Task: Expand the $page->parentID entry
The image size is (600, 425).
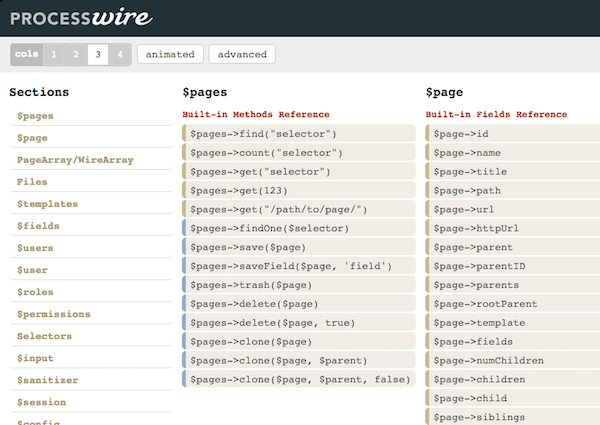Action: [x=513, y=266]
